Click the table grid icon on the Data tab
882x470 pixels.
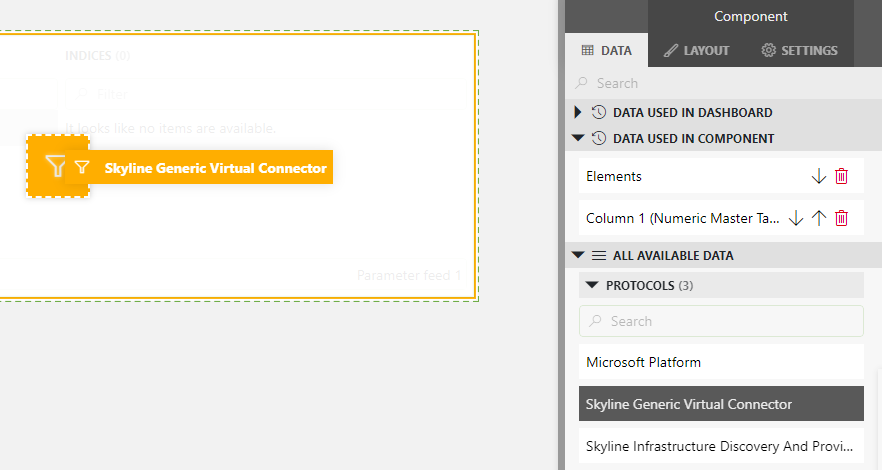[x=587, y=51]
